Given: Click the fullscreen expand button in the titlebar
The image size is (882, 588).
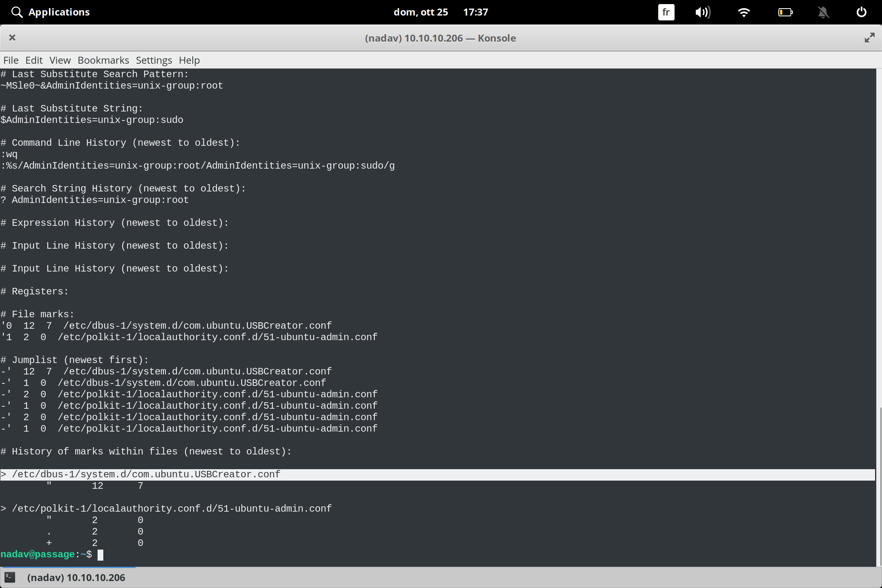Looking at the screenshot, I should 869,38.
